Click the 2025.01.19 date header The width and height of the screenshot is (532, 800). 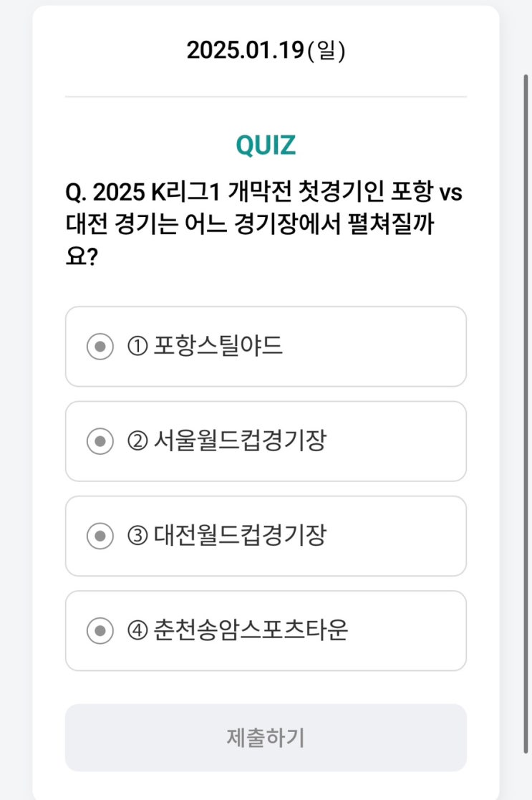click(246, 51)
